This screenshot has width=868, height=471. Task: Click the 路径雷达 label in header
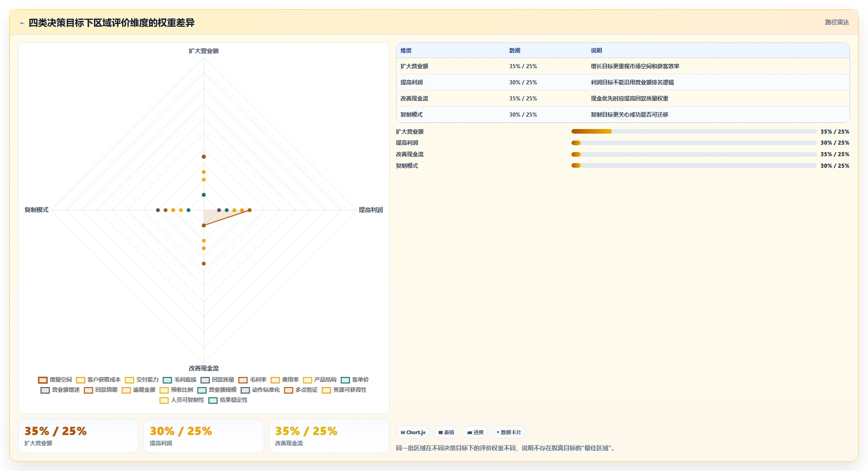click(x=837, y=22)
